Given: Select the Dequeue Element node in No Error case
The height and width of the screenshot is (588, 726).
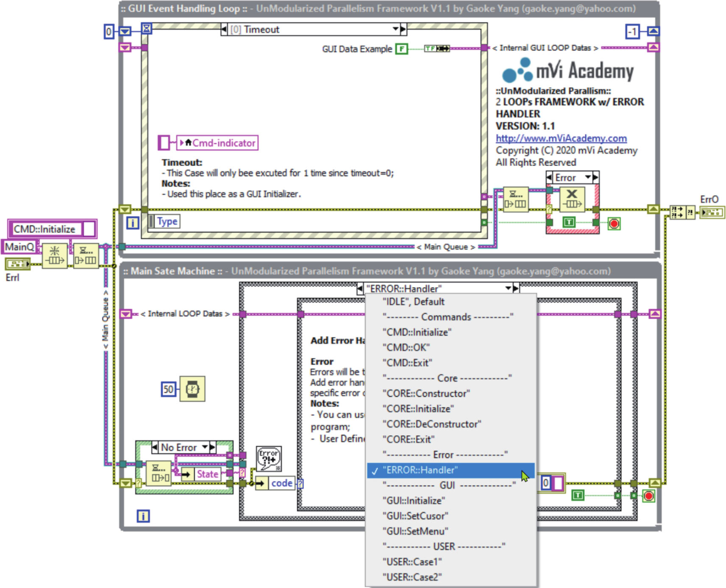Looking at the screenshot, I should click(160, 473).
